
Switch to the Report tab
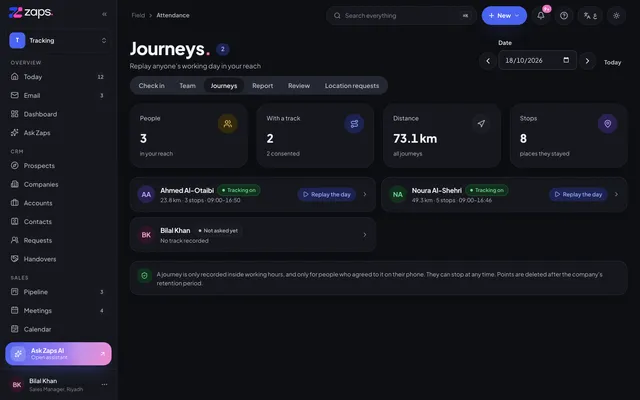pyautogui.click(x=262, y=86)
